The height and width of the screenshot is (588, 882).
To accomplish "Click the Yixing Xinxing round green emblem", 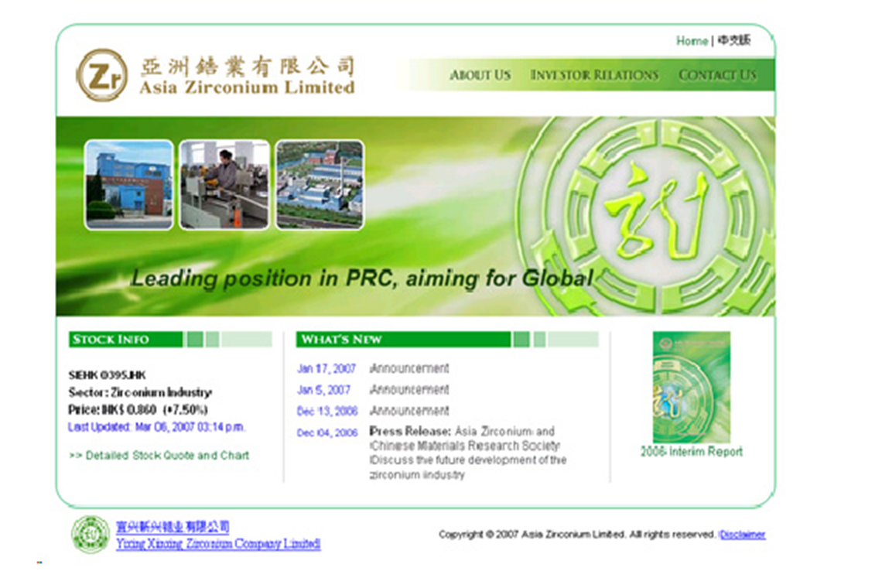I will [x=90, y=534].
